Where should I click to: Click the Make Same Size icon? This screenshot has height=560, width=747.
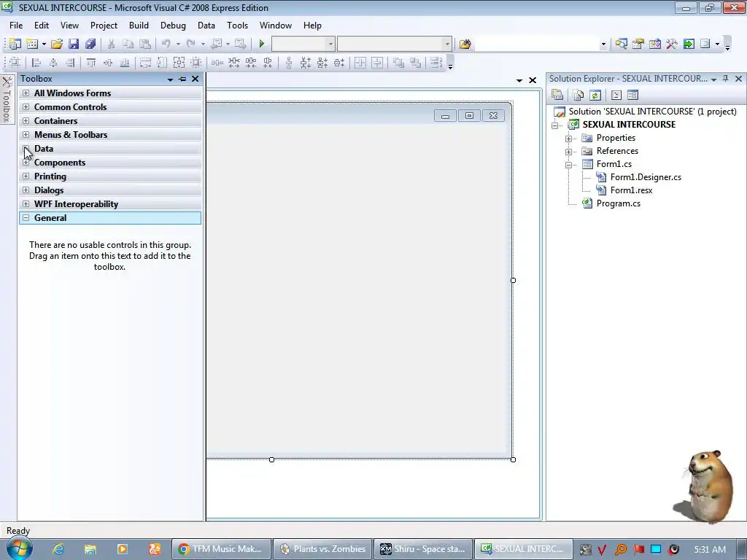(179, 63)
